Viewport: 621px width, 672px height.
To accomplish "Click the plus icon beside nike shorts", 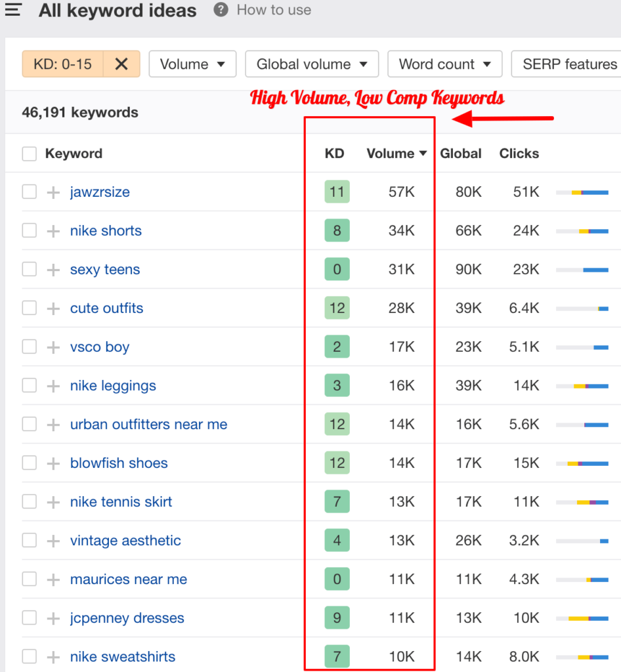I will [x=53, y=231].
